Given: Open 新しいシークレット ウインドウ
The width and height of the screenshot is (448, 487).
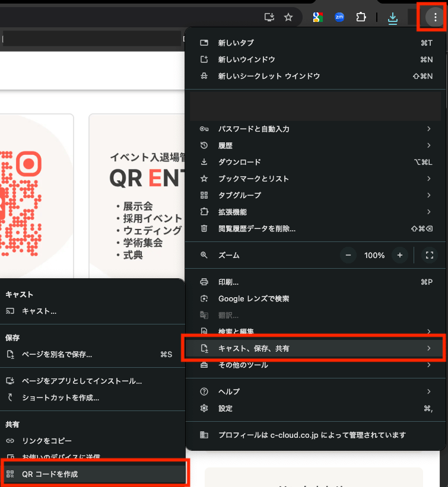Looking at the screenshot, I should [316, 76].
